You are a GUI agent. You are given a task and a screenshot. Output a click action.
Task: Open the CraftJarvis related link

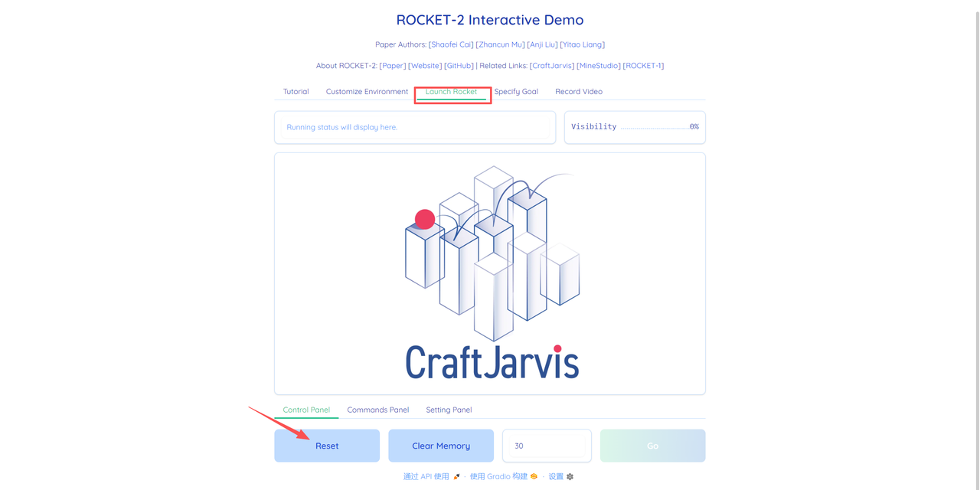(552, 66)
